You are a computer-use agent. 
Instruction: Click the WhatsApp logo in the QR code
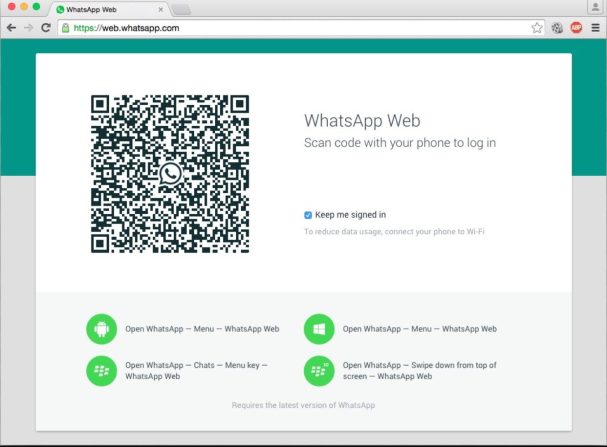point(170,174)
